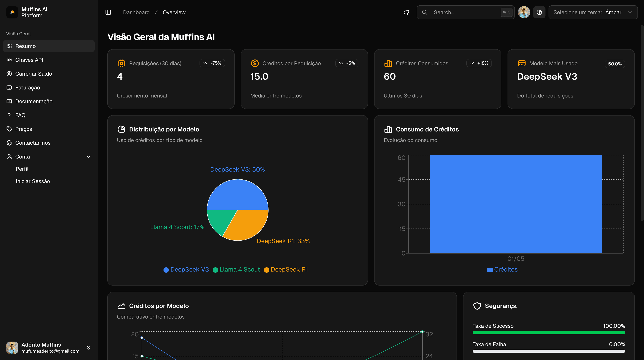Open Perfil under Conta
The width and height of the screenshot is (644, 360).
[x=22, y=169]
